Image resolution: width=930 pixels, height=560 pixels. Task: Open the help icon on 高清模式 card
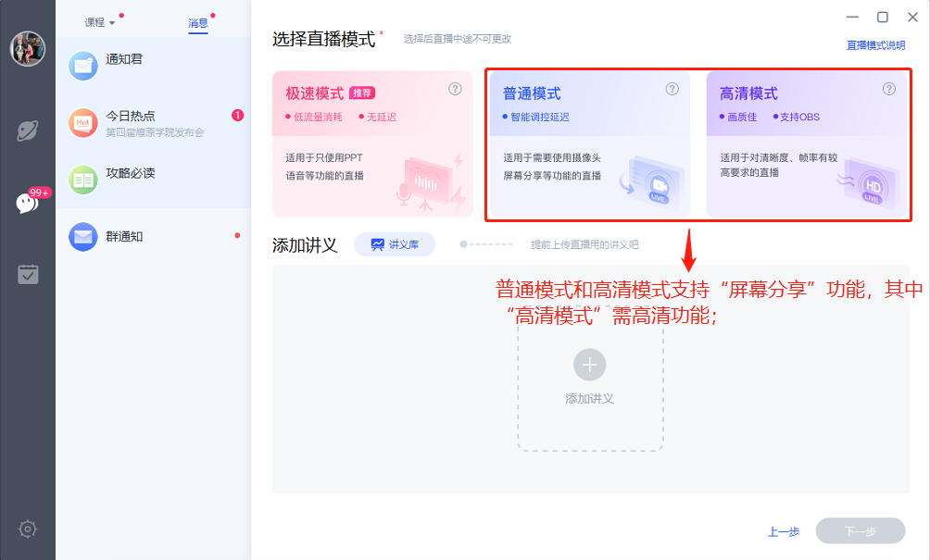pyautogui.click(x=886, y=88)
